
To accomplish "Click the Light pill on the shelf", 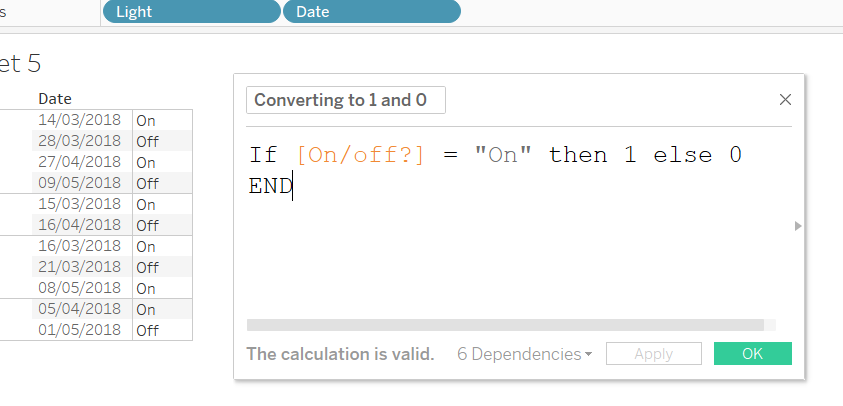I will coord(190,12).
